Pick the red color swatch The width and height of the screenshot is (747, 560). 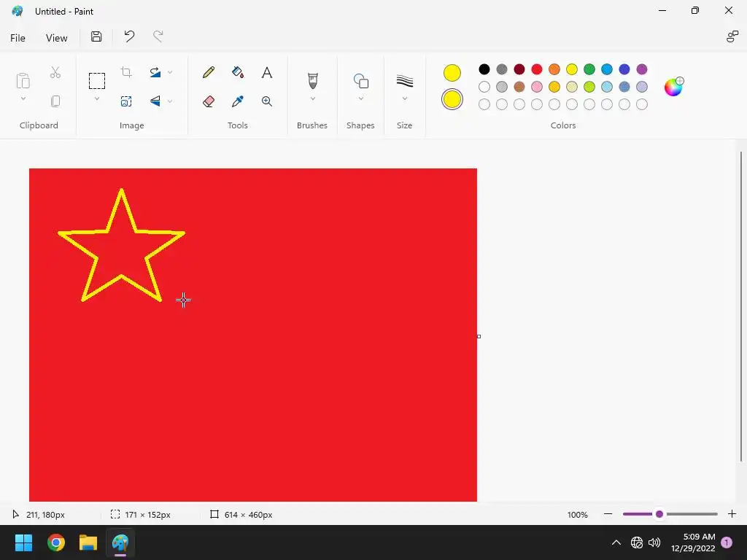537,69
